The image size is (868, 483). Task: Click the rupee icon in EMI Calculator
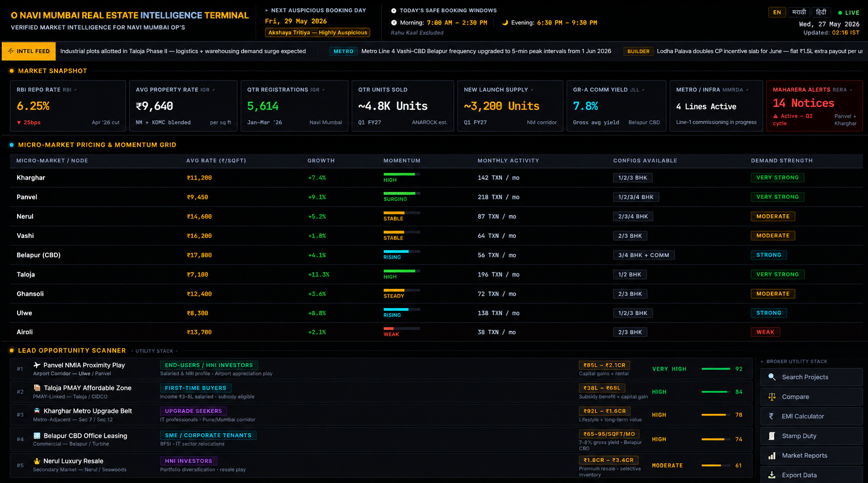click(771, 416)
